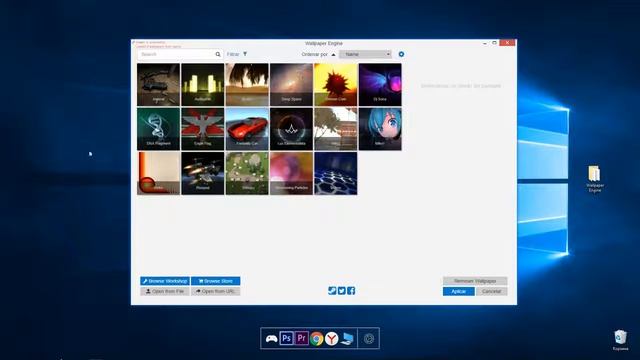
Task: Select the DJ Sona wallpaper thumbnail
Action: pos(380,84)
